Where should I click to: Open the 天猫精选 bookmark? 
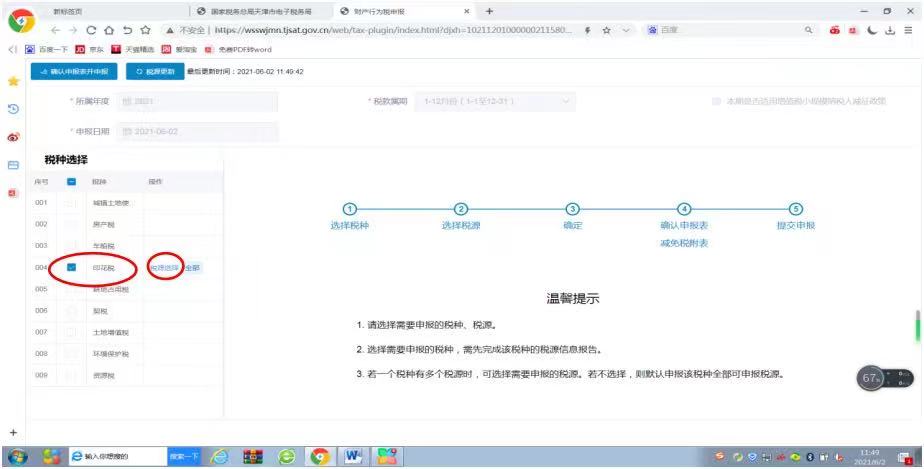pos(133,49)
